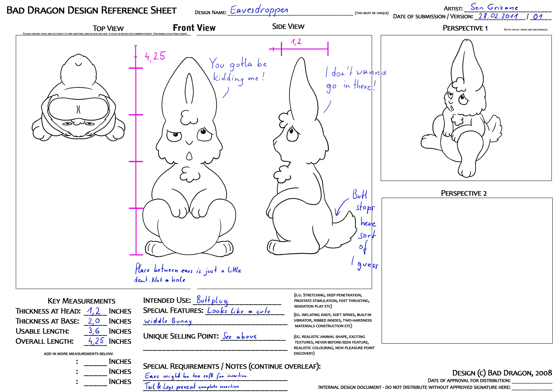Viewport: 555px width, 392px height.
Task: Click the 'Internal Design Document' notice
Action: [414, 387]
